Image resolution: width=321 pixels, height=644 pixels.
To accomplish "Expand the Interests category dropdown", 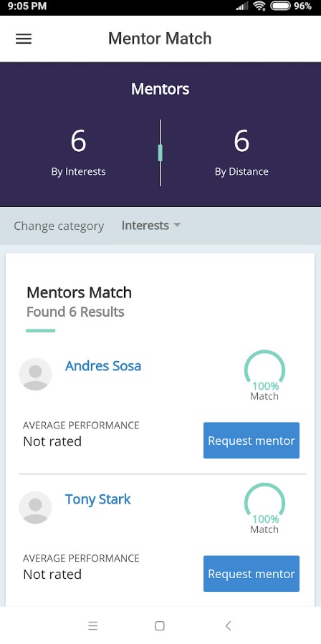I will pyautogui.click(x=151, y=226).
